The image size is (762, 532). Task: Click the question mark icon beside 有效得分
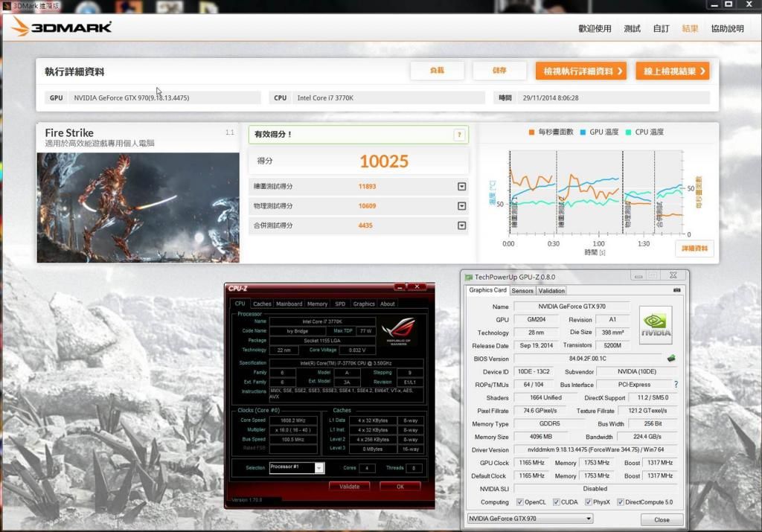(459, 135)
